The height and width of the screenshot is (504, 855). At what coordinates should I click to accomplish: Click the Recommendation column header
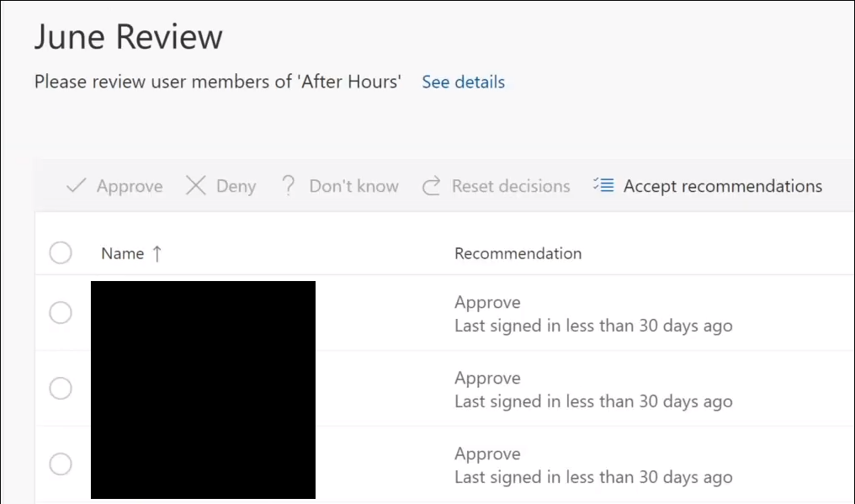pyautogui.click(x=518, y=253)
